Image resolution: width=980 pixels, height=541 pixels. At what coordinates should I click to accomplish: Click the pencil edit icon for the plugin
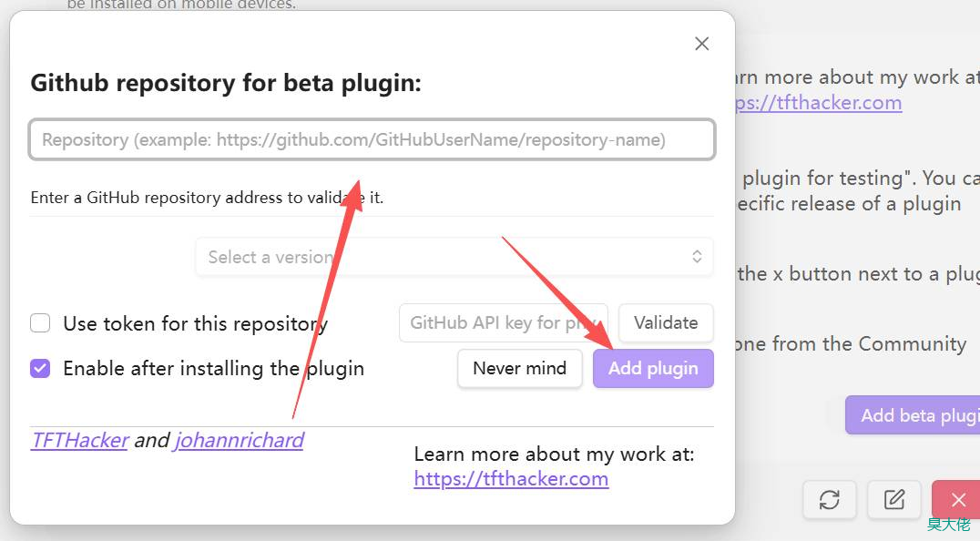tap(894, 499)
